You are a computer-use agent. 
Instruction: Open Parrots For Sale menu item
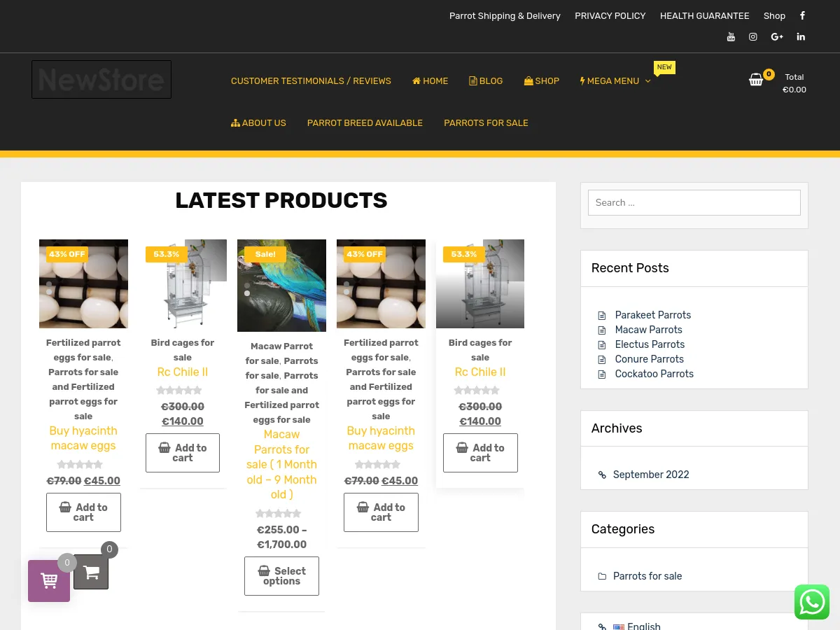(x=486, y=123)
